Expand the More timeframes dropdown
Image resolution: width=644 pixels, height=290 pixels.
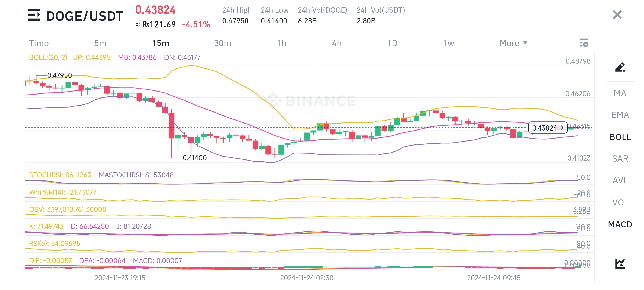point(513,43)
